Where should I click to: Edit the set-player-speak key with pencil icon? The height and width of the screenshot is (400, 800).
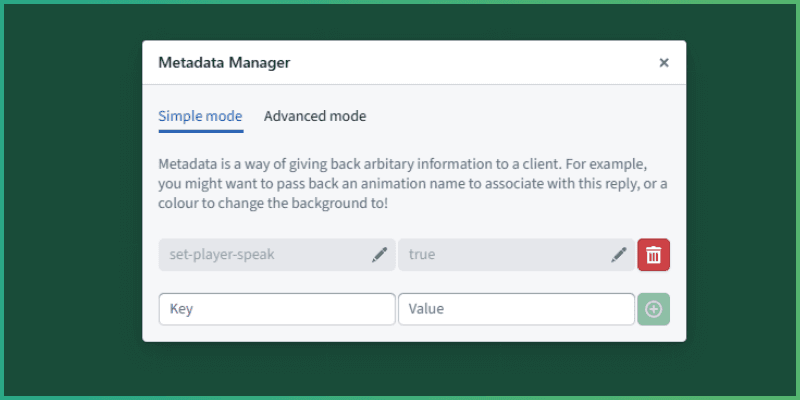tap(379, 255)
